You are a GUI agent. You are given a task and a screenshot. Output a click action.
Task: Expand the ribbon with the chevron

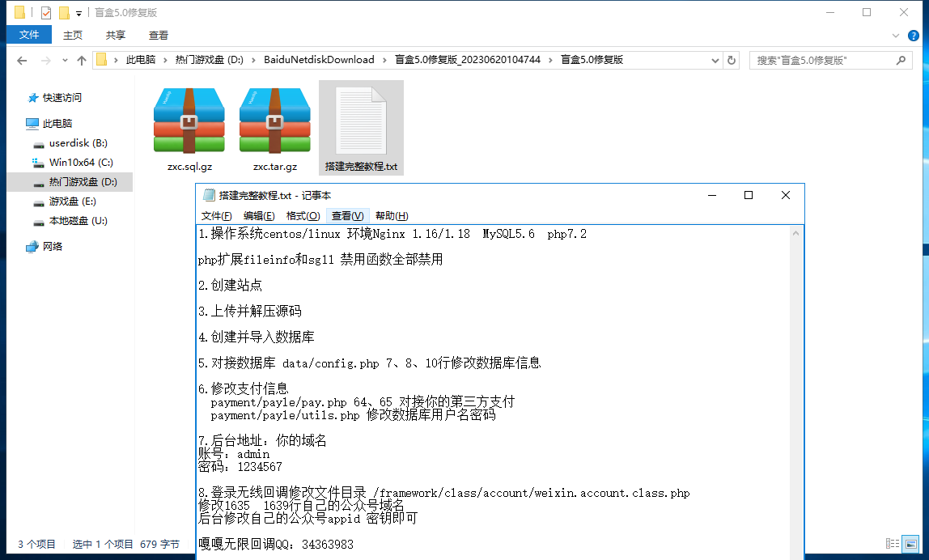tap(896, 36)
